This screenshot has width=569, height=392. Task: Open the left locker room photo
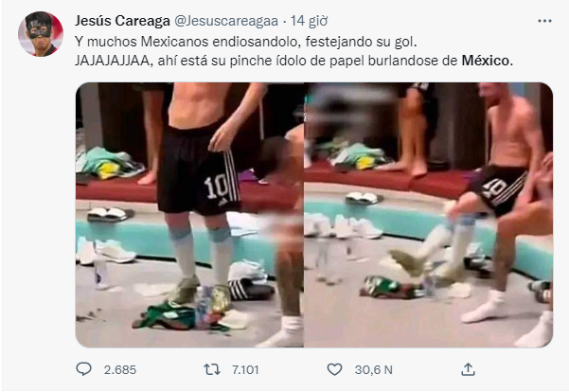coord(189,215)
